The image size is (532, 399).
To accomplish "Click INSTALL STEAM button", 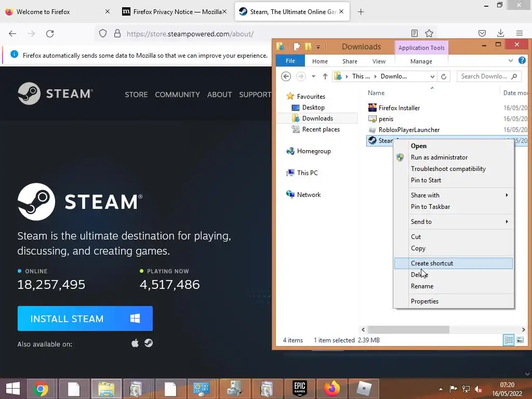I will pos(85,318).
